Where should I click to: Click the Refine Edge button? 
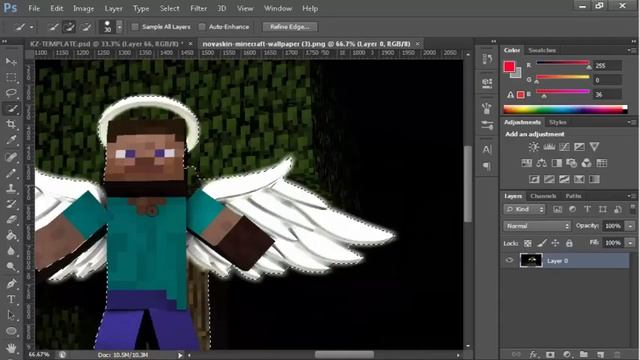click(290, 27)
